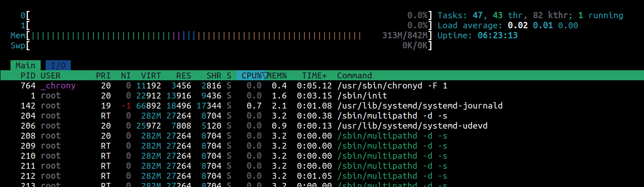The height and width of the screenshot is (187, 644).
Task: Sort processes by SHR column
Action: (x=214, y=76)
